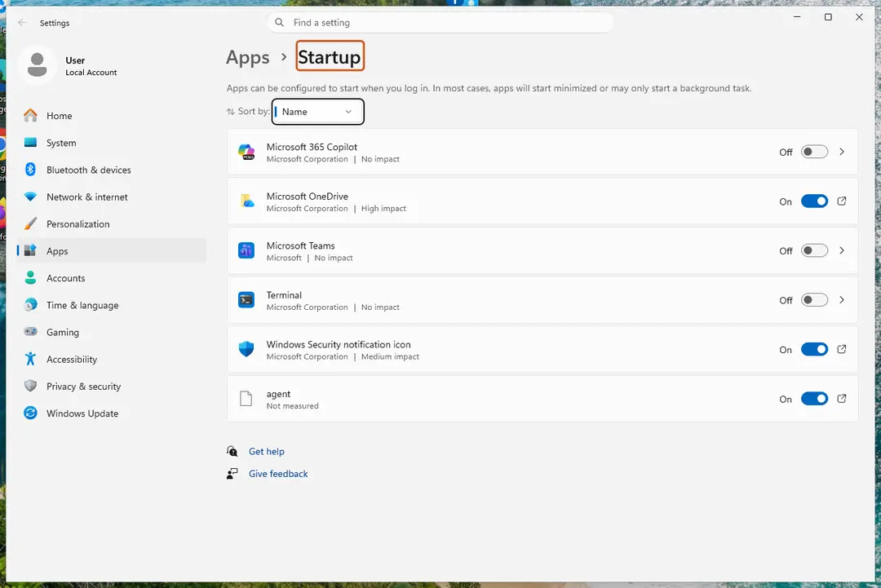Image resolution: width=881 pixels, height=588 pixels.
Task: Enable Microsoft 365 Copilot startup toggle
Action: (x=814, y=152)
